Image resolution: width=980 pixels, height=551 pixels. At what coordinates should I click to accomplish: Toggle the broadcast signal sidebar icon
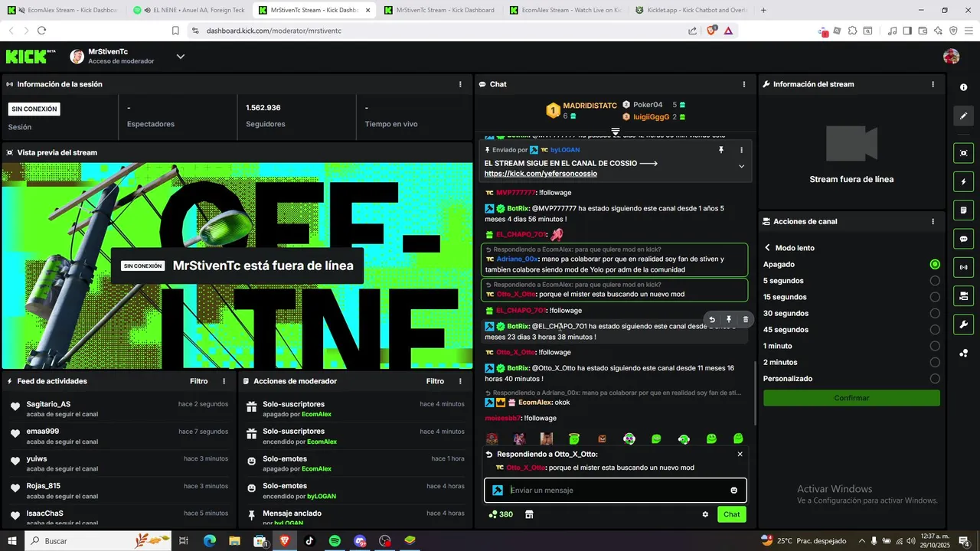pyautogui.click(x=963, y=267)
